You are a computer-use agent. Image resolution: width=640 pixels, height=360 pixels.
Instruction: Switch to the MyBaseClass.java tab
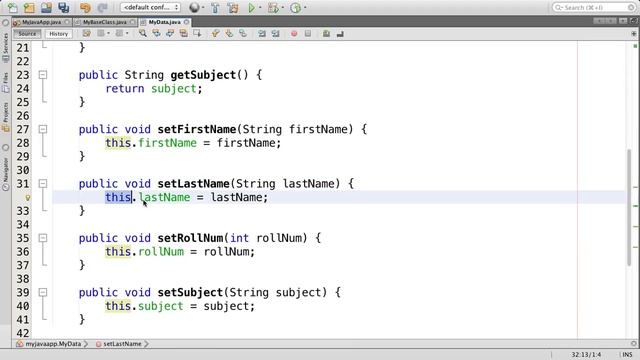[104, 22]
